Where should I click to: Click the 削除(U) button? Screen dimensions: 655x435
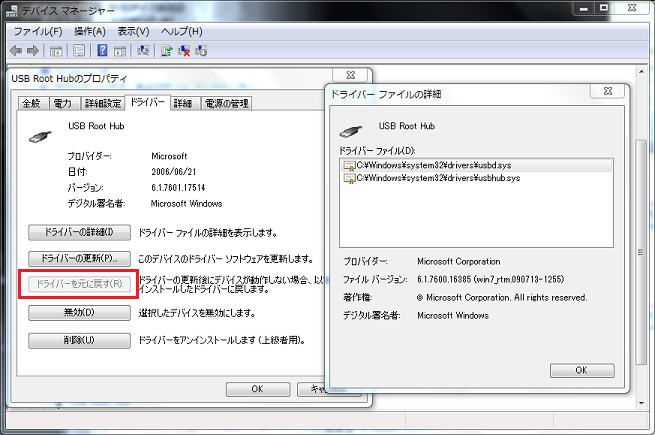79,340
